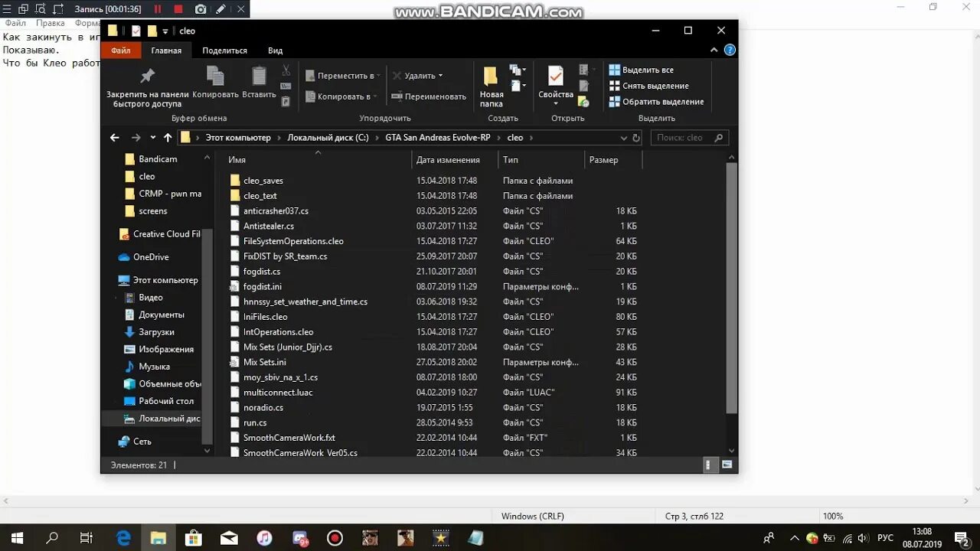Click 'GTA San Andreas Evolve-RP' in the address bar
The width and height of the screenshot is (980, 551).
click(x=438, y=138)
